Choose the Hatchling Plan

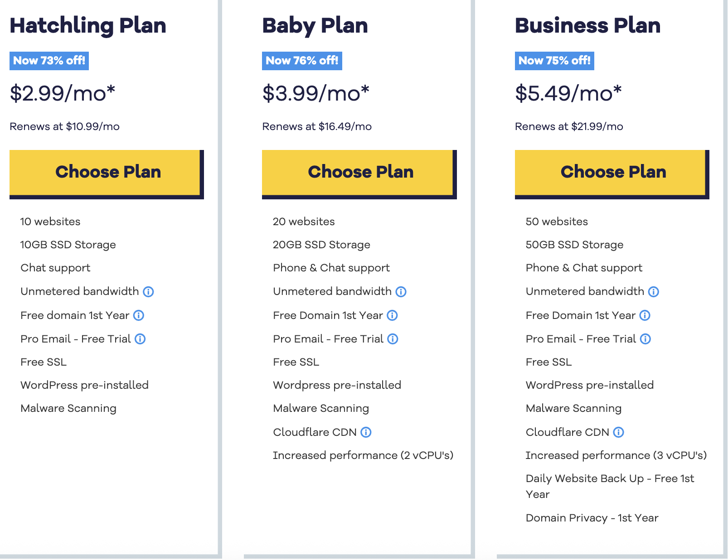[107, 174]
